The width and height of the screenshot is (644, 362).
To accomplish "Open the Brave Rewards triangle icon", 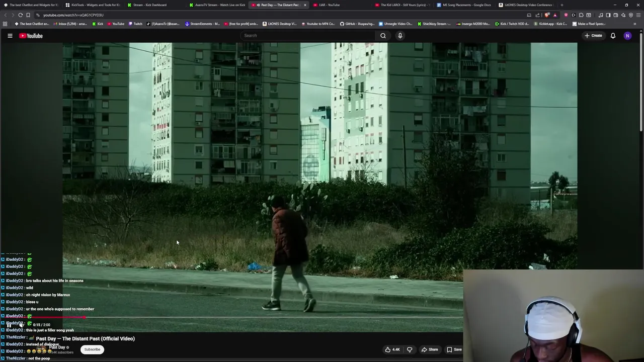I will click(555, 15).
